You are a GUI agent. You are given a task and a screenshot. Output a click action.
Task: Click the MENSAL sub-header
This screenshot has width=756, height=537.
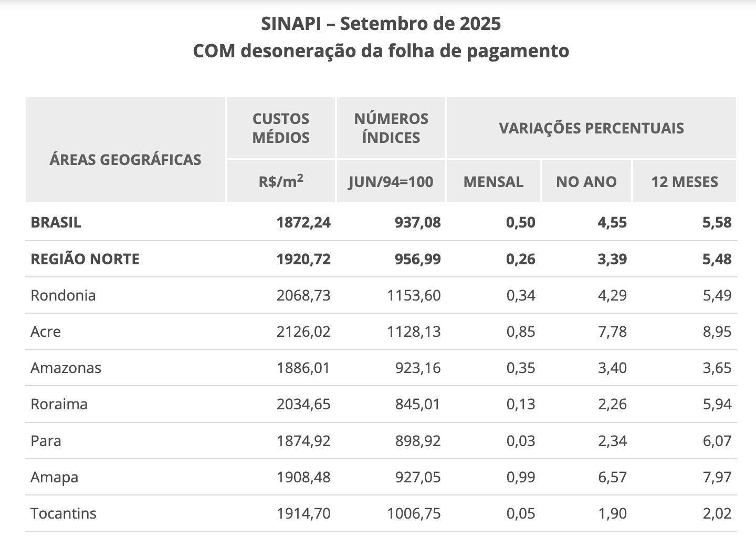point(493,182)
